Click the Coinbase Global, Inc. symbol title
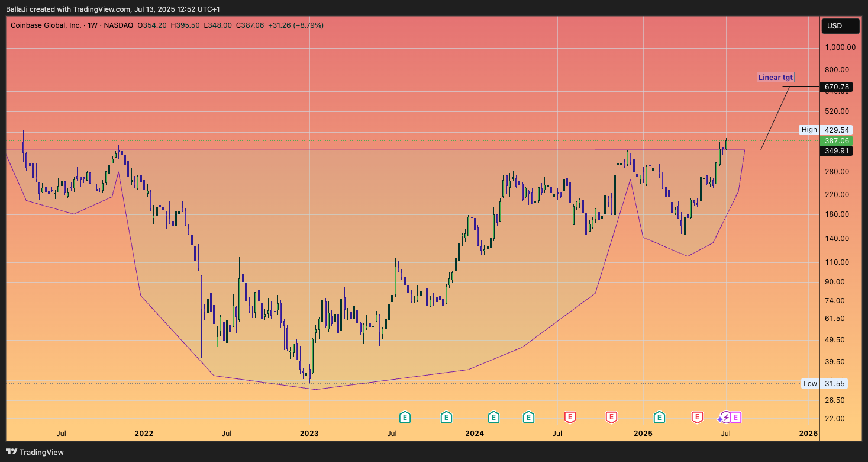868x462 pixels. pyautogui.click(x=46, y=25)
